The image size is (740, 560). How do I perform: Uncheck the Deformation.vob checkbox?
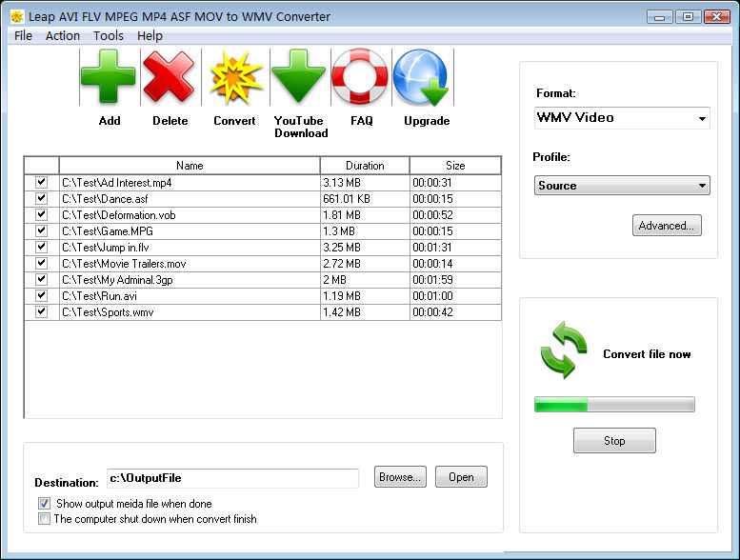click(42, 214)
